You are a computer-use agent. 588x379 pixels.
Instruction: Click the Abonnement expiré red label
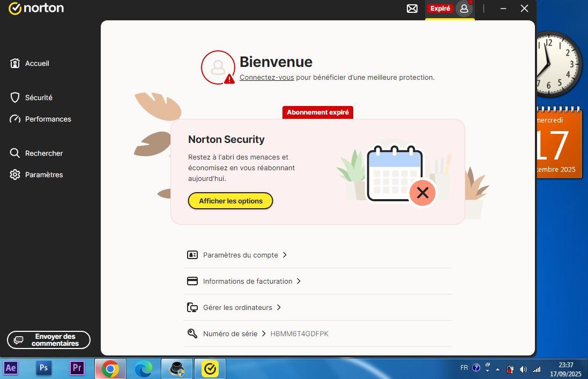click(x=318, y=112)
